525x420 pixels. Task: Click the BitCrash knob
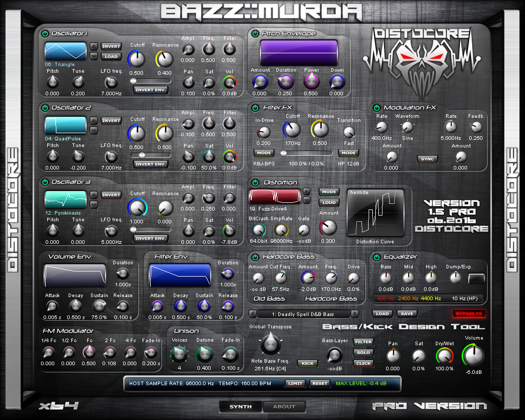(258, 230)
